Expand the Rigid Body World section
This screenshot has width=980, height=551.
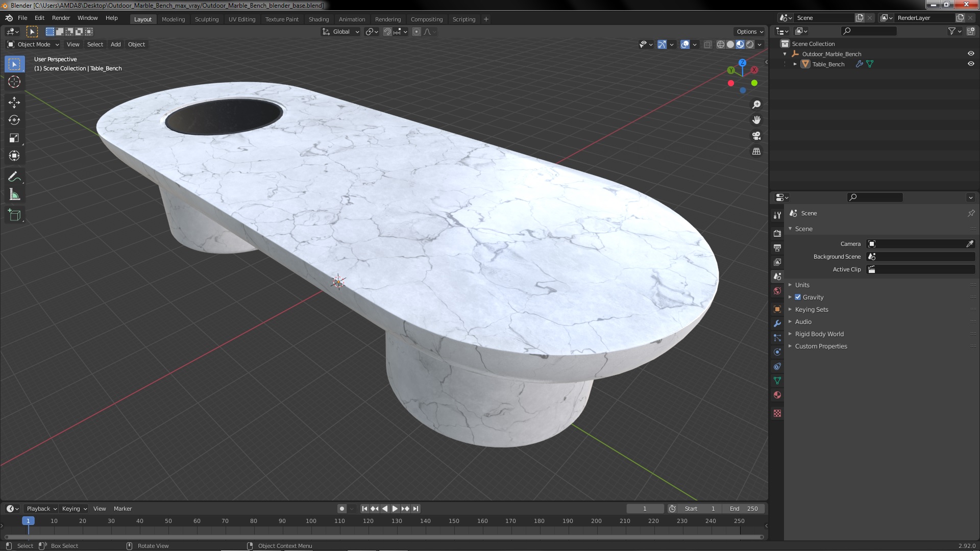pos(819,334)
